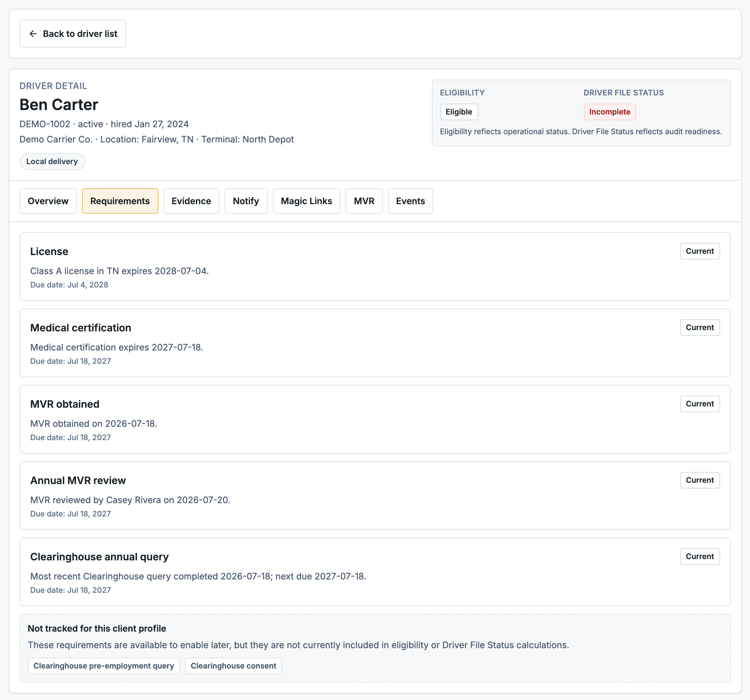Click the MVR obtained heading

click(x=65, y=404)
